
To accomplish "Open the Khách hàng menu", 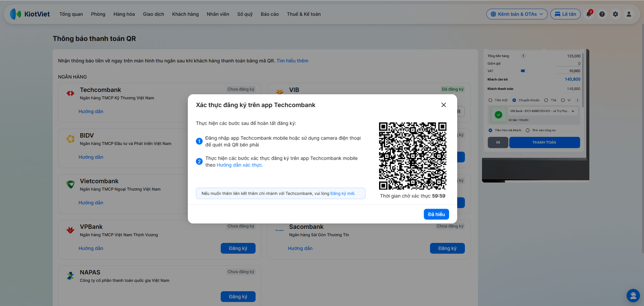I will (185, 14).
